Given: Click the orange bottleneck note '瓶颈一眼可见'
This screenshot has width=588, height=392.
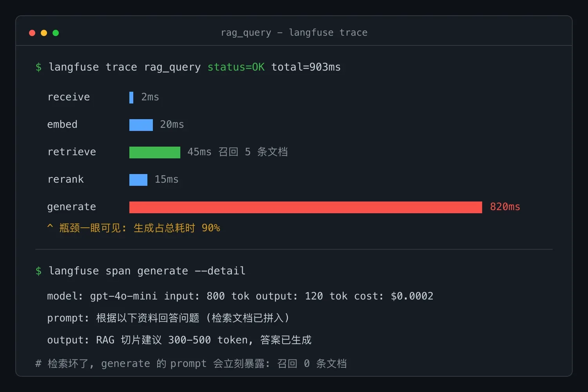Looking at the screenshot, I should (x=133, y=228).
